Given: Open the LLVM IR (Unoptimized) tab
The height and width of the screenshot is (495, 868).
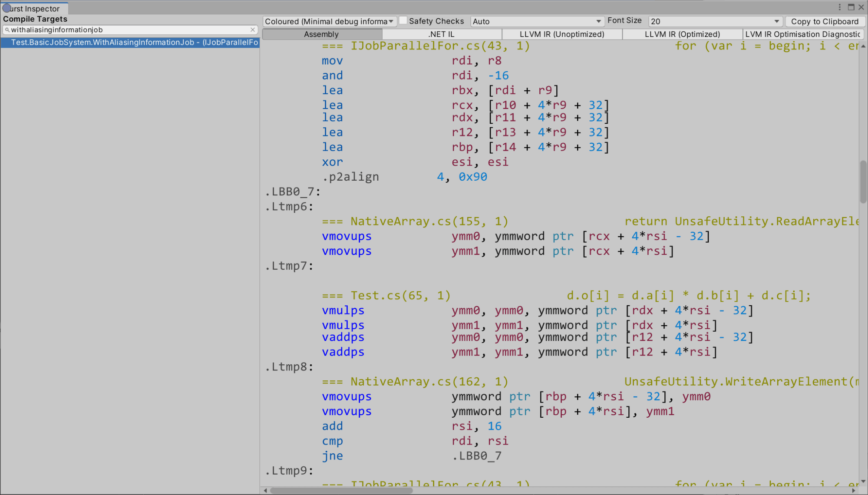Looking at the screenshot, I should coord(562,34).
